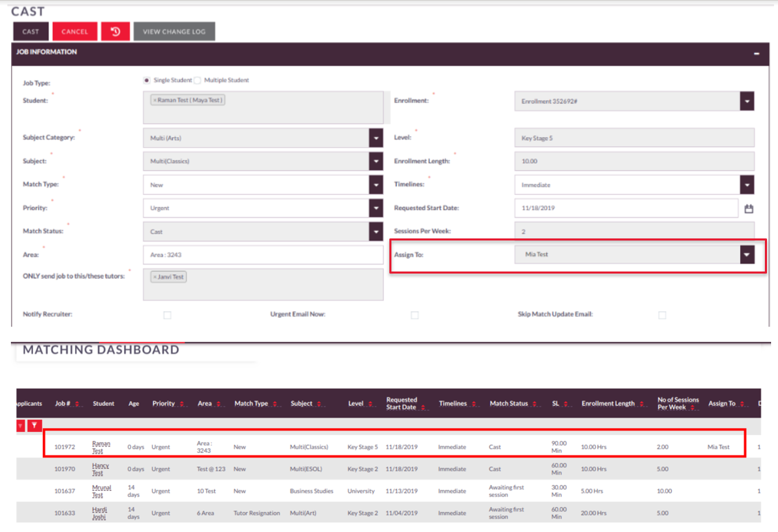Click the red filter funnel icon
This screenshot has width=778, height=532.
point(34,425)
